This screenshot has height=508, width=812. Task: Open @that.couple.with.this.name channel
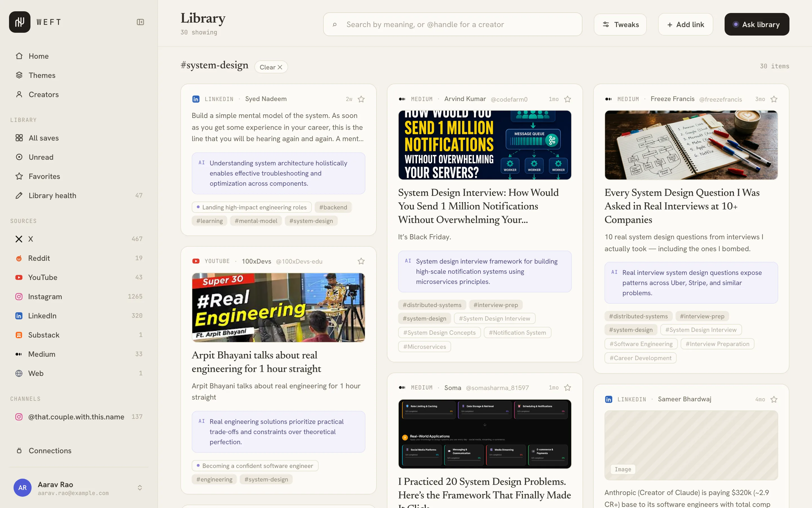coord(79,417)
